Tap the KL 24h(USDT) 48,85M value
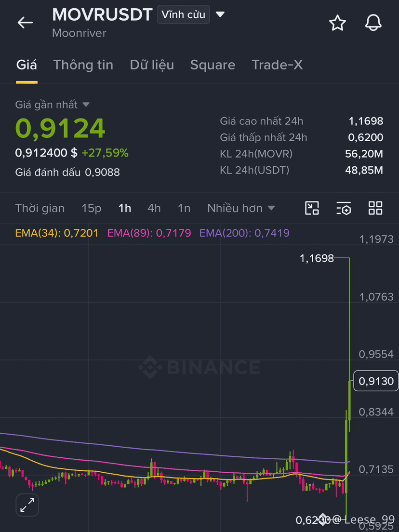Viewport: 399px width, 532px height. tap(364, 170)
